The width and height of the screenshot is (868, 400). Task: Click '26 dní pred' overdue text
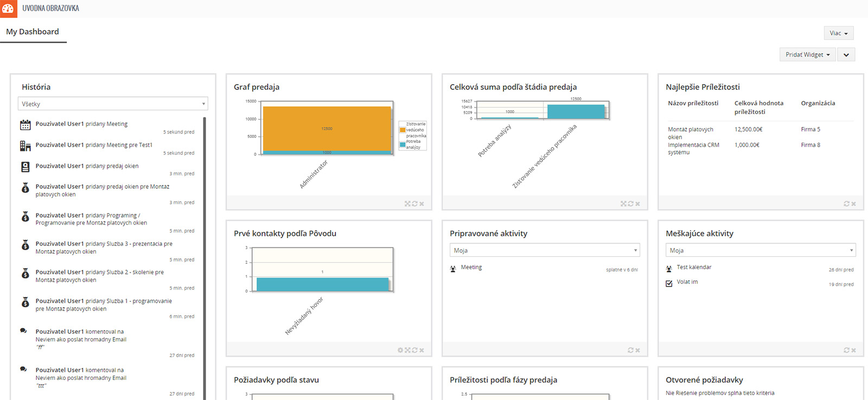841,270
